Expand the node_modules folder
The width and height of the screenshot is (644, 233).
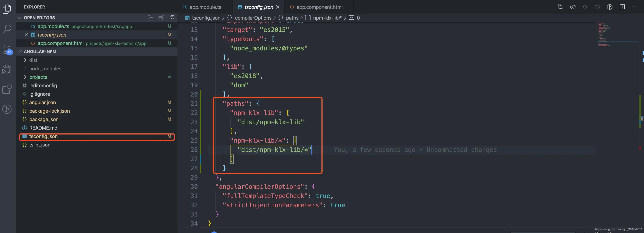point(45,69)
